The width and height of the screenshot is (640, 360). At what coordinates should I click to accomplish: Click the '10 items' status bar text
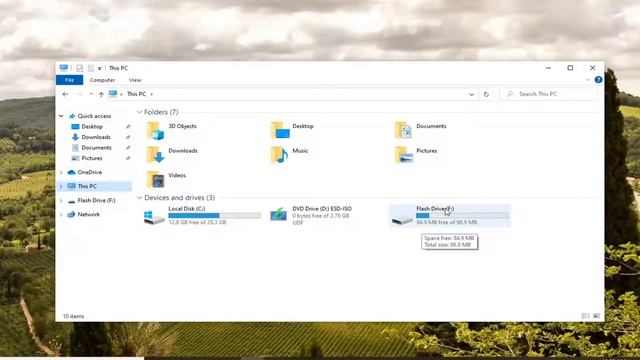(x=73, y=316)
